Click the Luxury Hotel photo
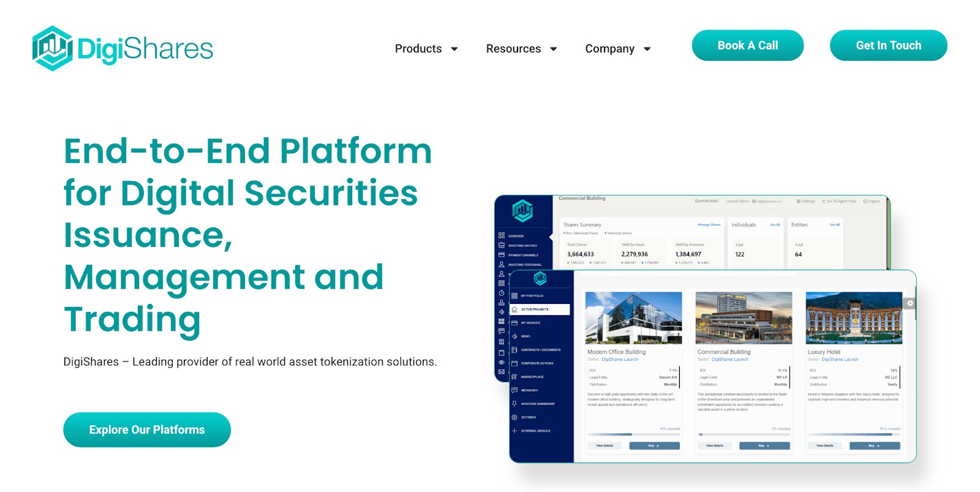The width and height of the screenshot is (980, 492). pyautogui.click(x=854, y=318)
